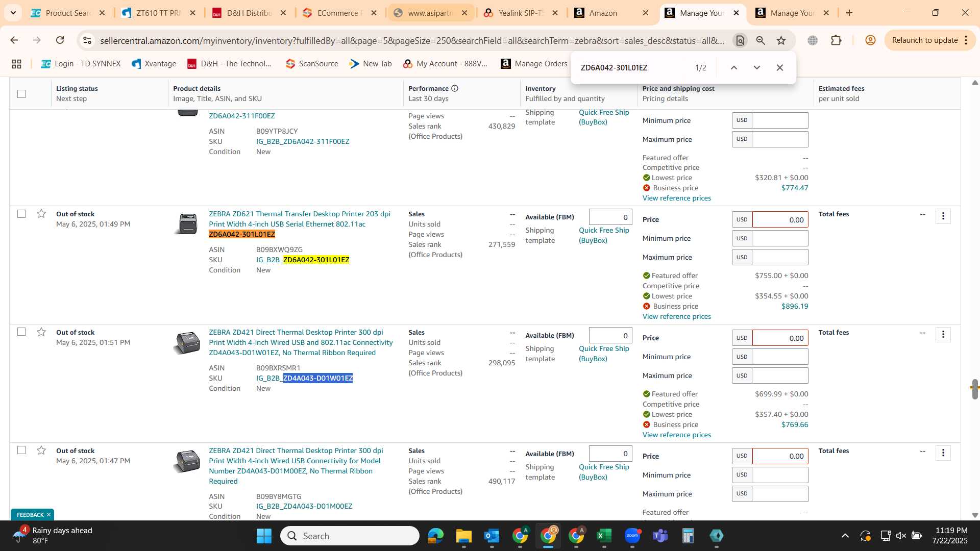Jump to previous find result
The width and height of the screenshot is (980, 551).
pos(734,67)
